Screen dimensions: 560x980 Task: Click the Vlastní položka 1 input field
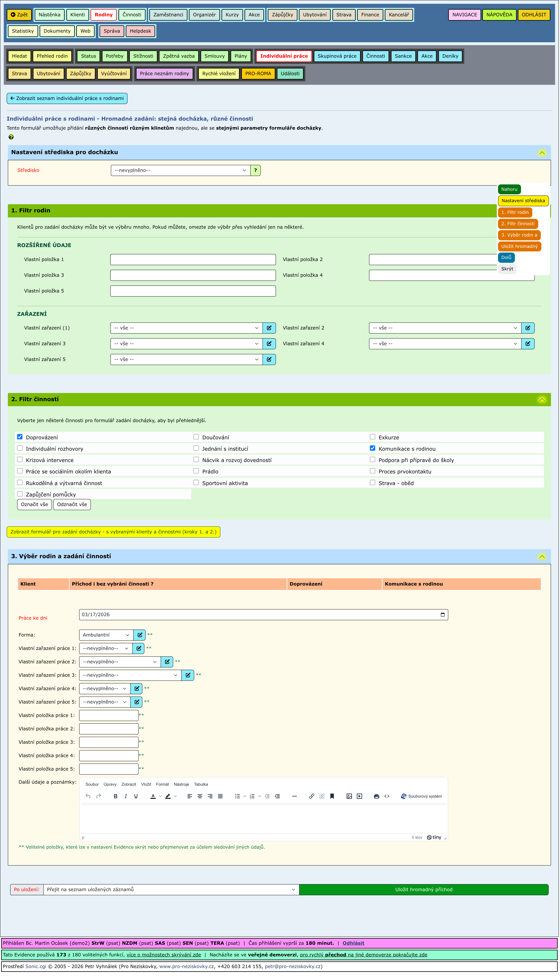coord(193,259)
